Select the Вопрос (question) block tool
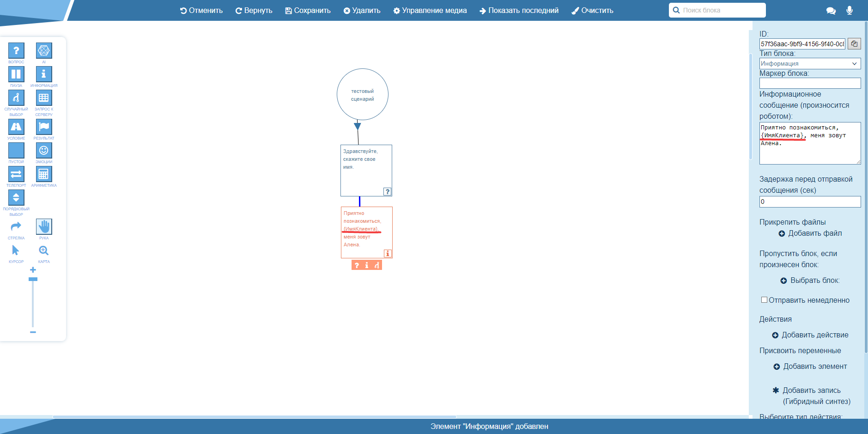 [x=16, y=50]
